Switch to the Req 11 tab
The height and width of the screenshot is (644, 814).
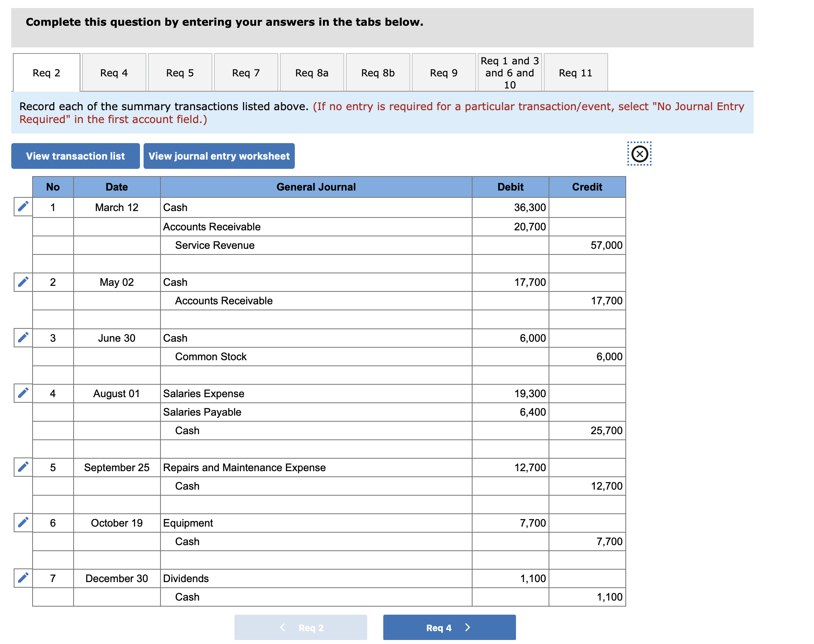point(576,73)
